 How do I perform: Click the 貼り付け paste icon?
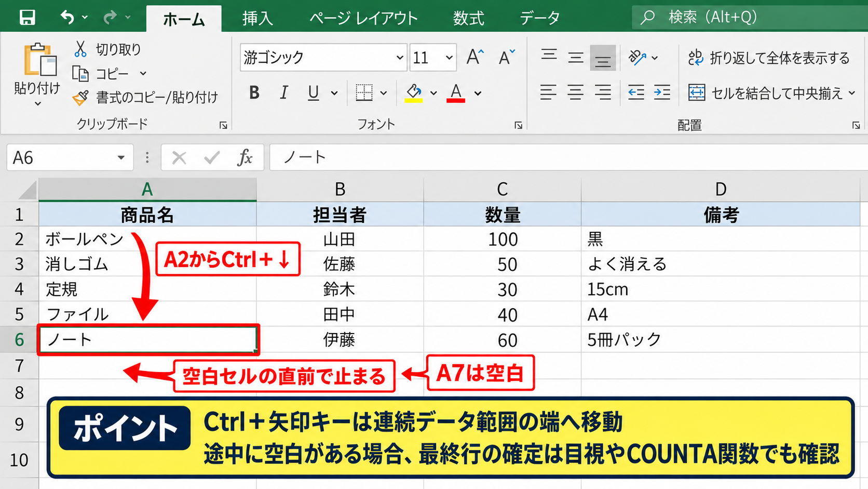tap(40, 60)
